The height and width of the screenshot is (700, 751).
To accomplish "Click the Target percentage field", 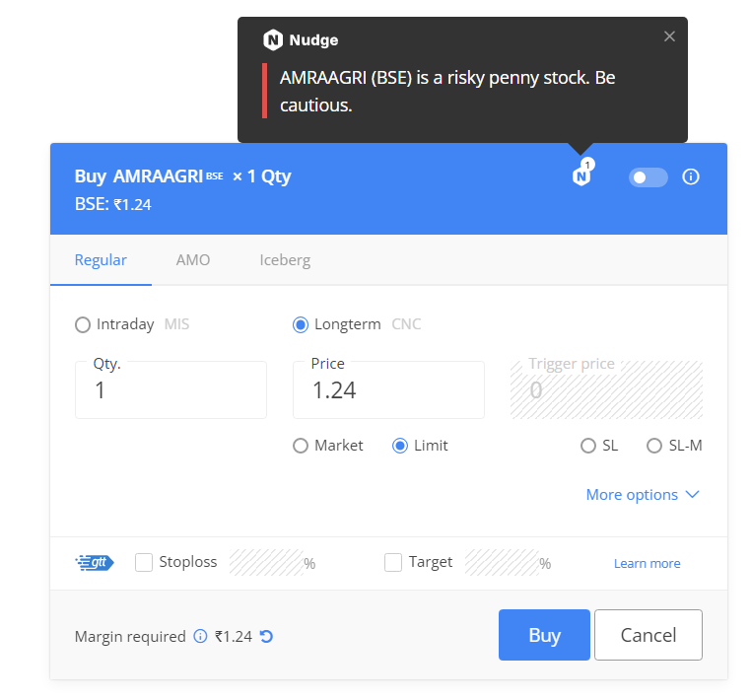I will coord(502,563).
